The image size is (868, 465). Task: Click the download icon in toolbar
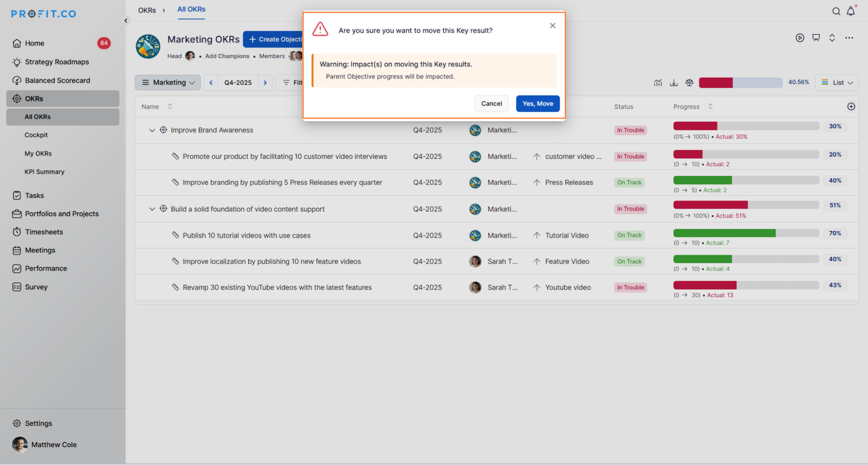(673, 82)
